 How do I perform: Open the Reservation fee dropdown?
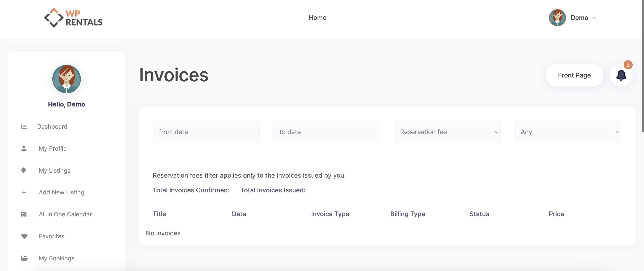coord(447,132)
